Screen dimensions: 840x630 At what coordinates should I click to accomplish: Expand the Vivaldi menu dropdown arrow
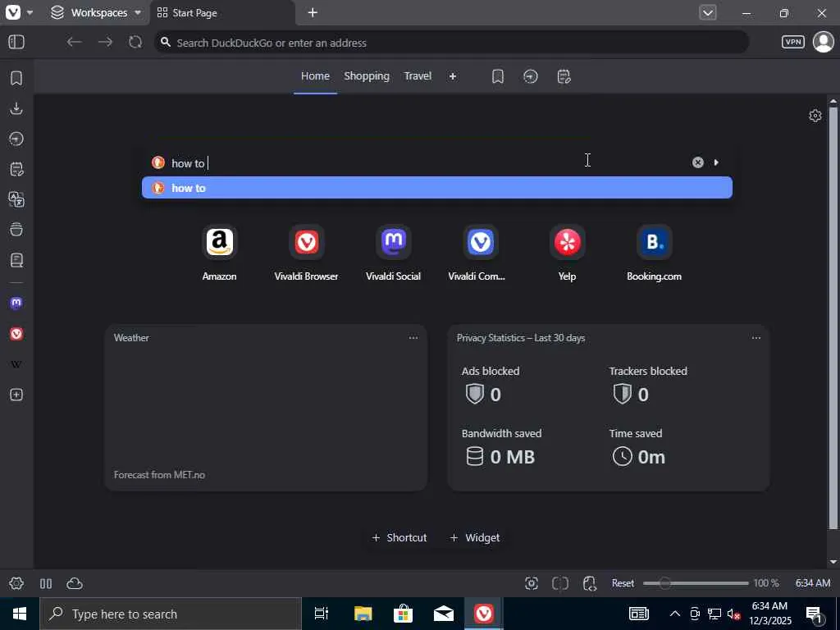click(x=30, y=12)
